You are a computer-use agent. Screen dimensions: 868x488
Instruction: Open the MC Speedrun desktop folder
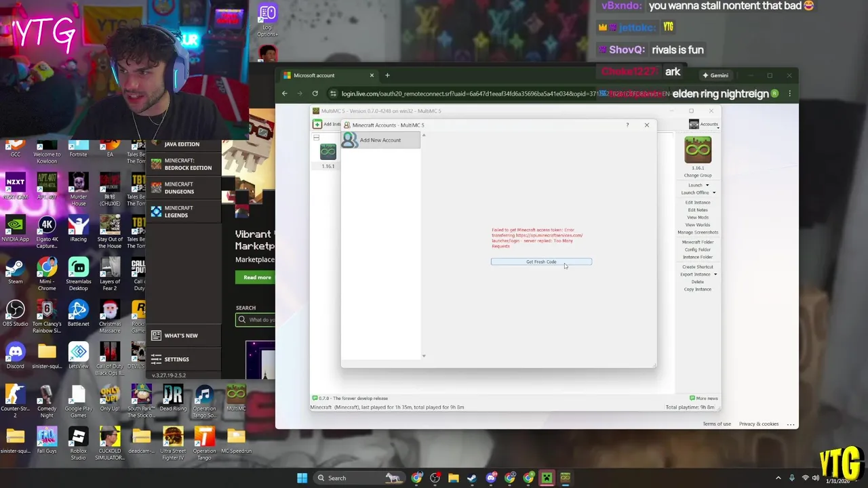coord(235,441)
